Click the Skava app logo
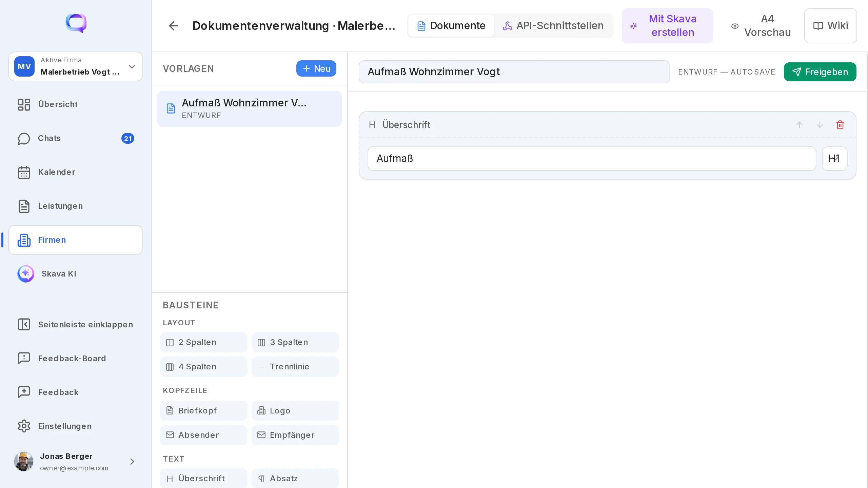Image resolution: width=868 pixels, height=488 pixels. tap(76, 23)
